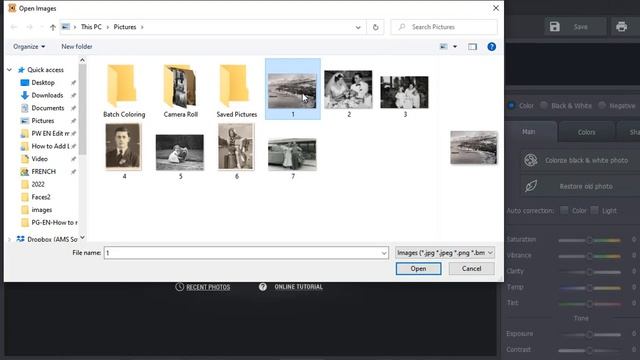Open the Camera Roll folder

[180, 91]
